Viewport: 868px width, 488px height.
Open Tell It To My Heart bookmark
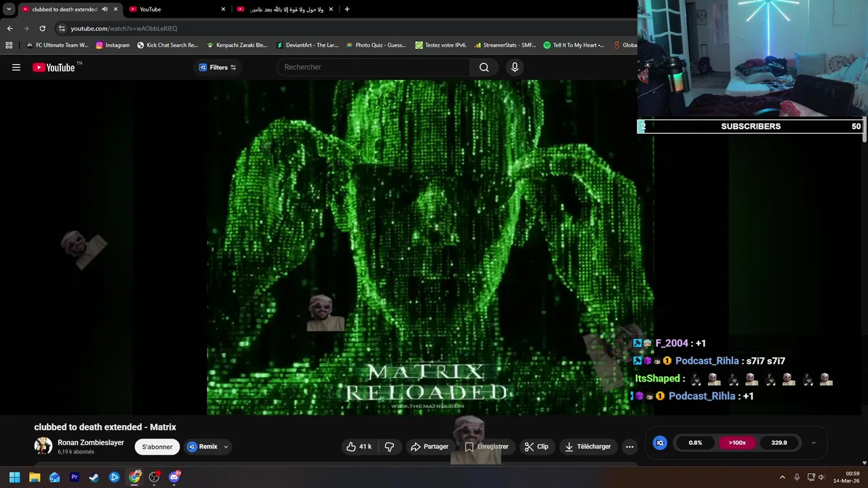pos(574,45)
